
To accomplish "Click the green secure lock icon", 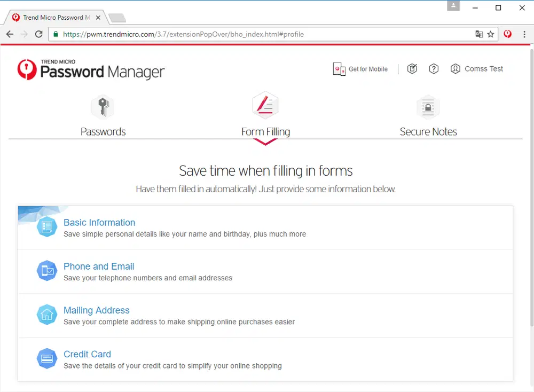I will tap(56, 34).
